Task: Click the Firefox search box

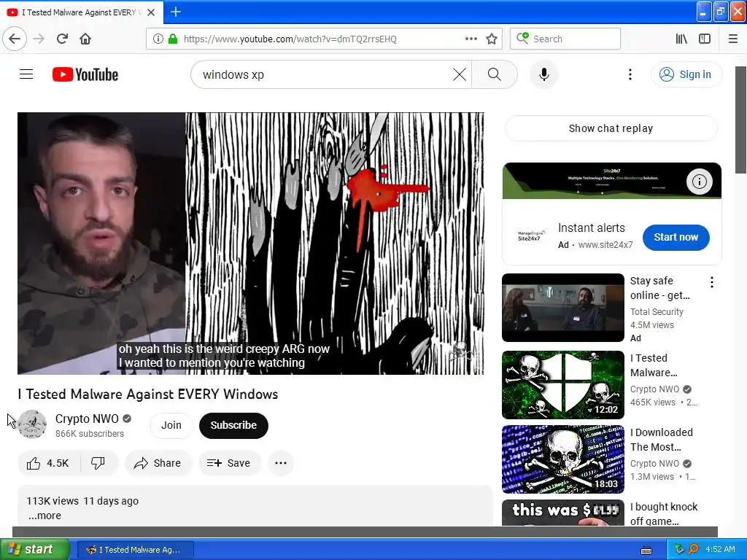Action: click(x=565, y=39)
